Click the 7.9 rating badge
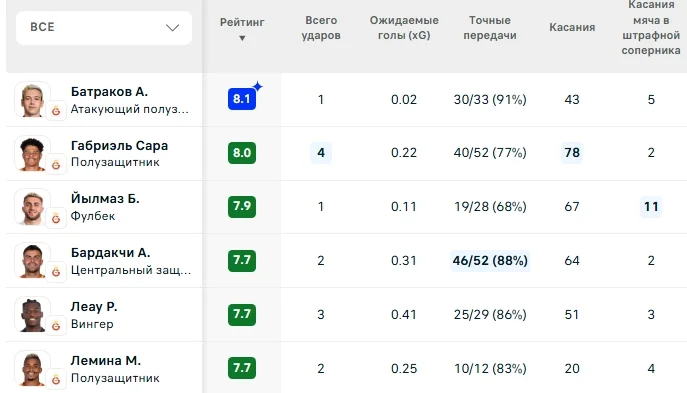This screenshot has height=393, width=687. pos(242,206)
